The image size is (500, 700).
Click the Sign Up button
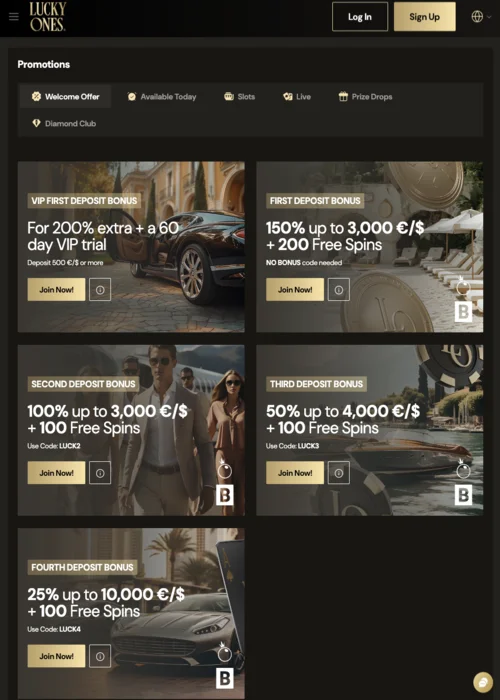(x=425, y=17)
